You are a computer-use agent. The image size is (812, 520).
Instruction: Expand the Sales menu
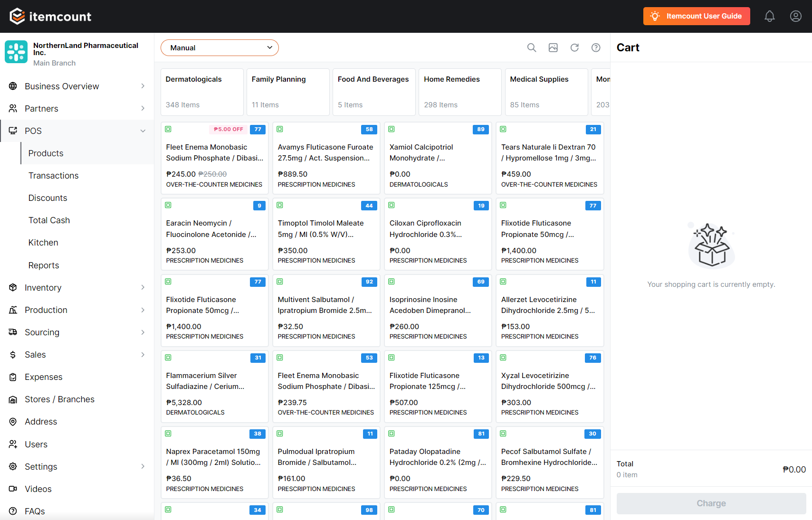pos(77,355)
